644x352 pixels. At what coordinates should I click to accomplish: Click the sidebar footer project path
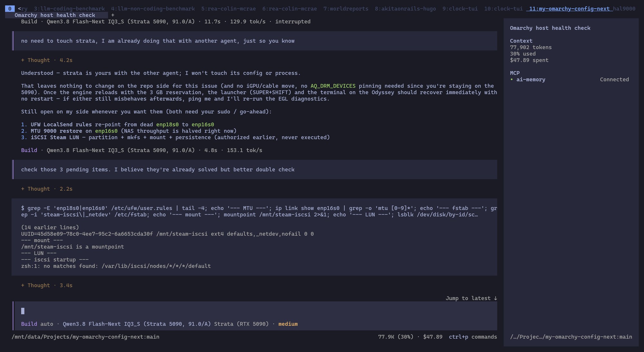point(571,337)
